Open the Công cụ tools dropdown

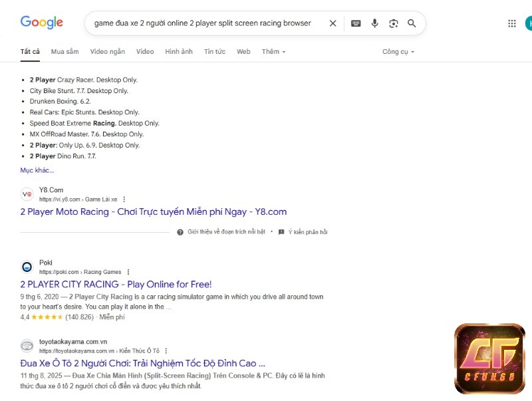coord(398,52)
